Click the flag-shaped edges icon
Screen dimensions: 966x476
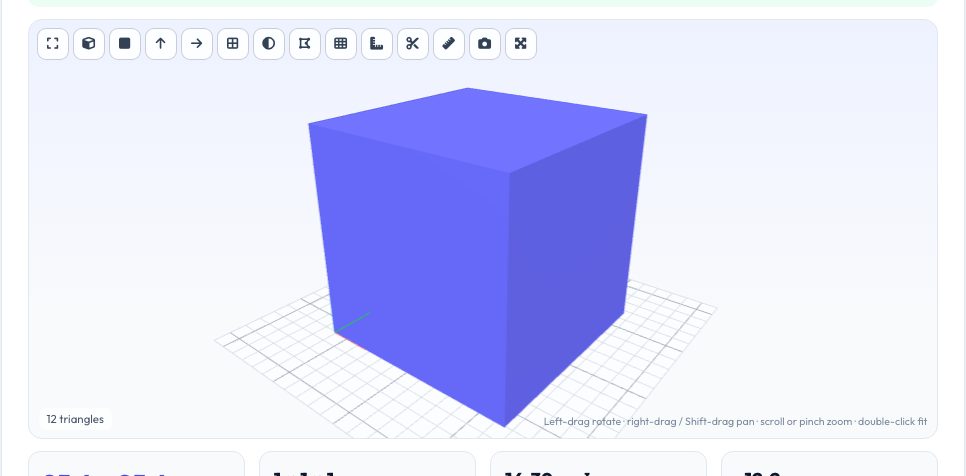(305, 44)
